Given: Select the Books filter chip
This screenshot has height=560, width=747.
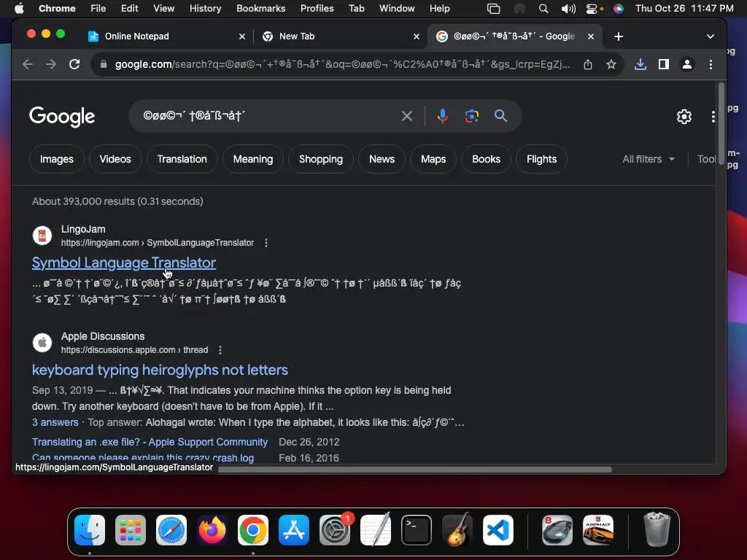Looking at the screenshot, I should pos(486,159).
